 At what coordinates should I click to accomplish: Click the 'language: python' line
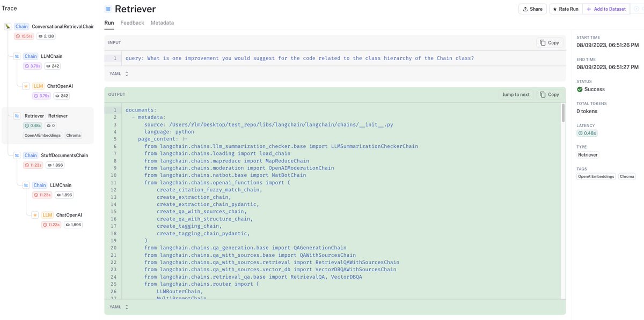[169, 132]
